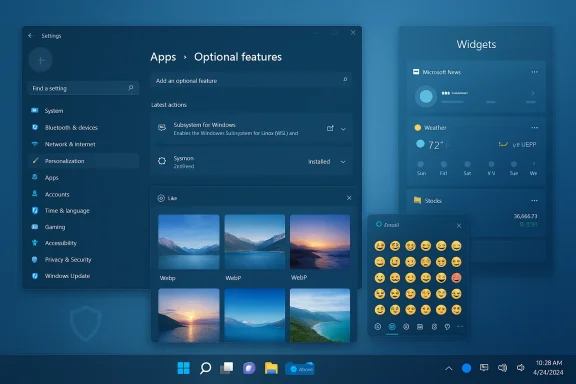Click the Sysmon feature gear icon
The width and height of the screenshot is (576, 384).
point(162,161)
